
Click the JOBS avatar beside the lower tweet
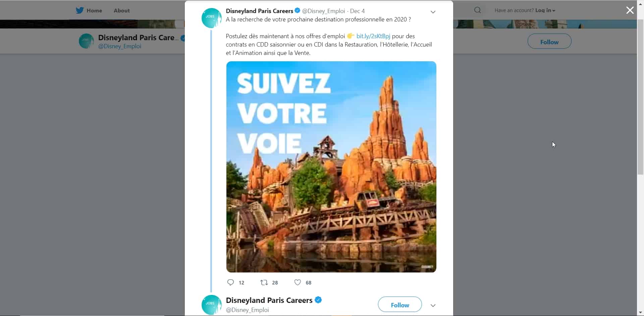[x=211, y=305]
